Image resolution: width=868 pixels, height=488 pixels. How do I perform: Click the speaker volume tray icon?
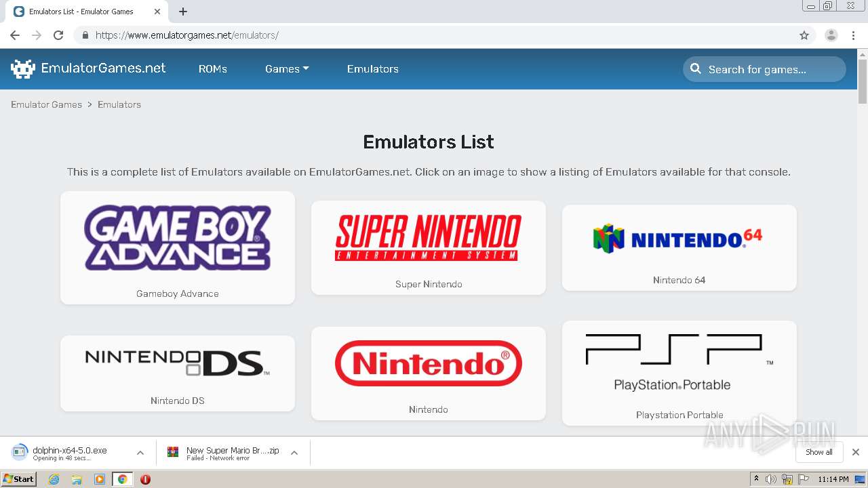point(771,479)
